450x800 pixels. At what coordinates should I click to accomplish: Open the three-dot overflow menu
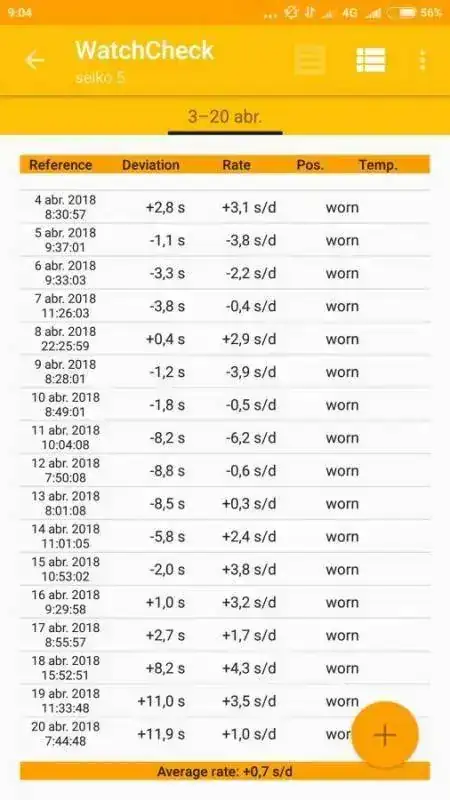point(422,60)
